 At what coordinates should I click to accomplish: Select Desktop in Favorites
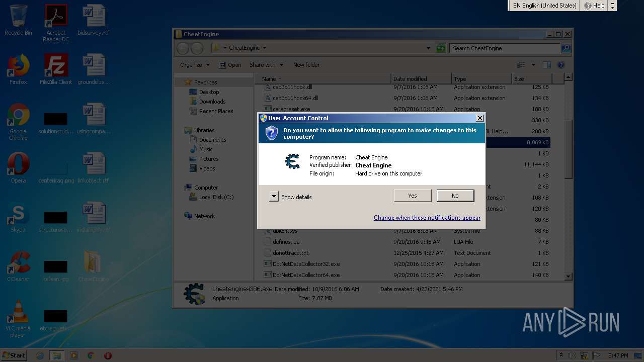(x=204, y=92)
